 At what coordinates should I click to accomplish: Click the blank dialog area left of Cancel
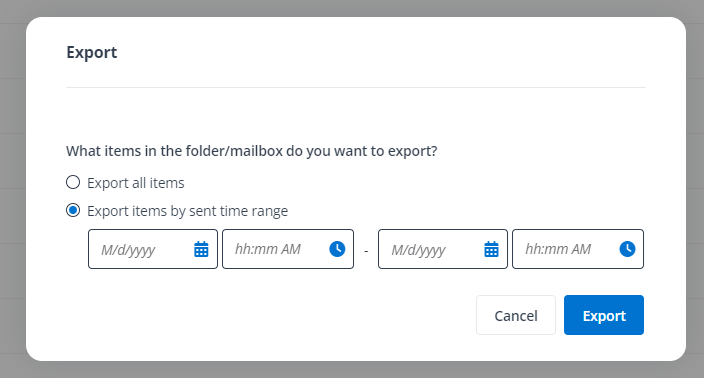pos(269,315)
